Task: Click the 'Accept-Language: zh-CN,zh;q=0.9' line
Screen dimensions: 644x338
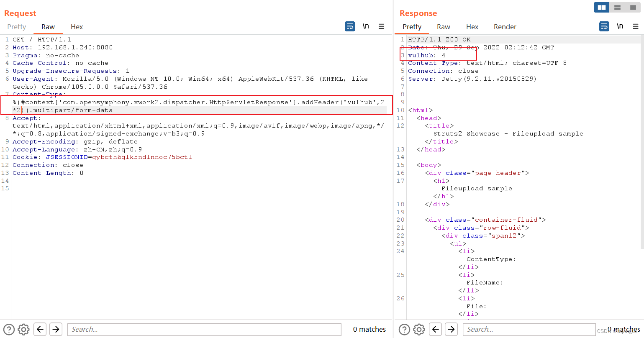Action: click(77, 150)
